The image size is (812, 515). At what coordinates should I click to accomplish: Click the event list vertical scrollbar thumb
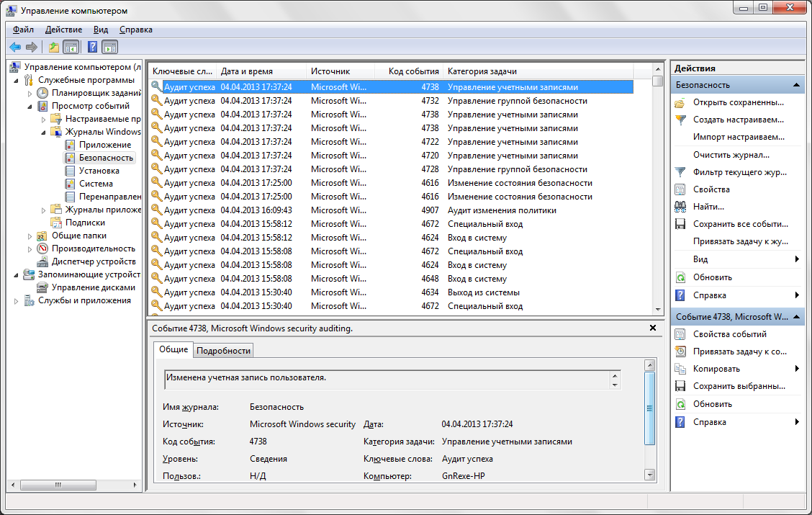(x=658, y=81)
